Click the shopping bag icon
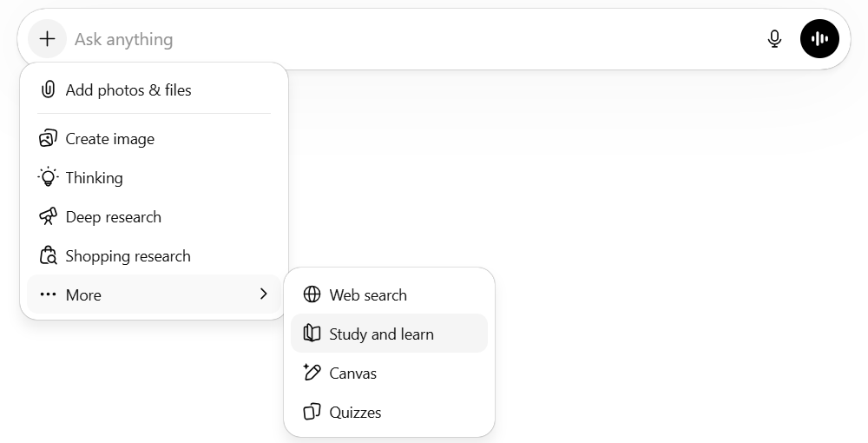 point(49,255)
